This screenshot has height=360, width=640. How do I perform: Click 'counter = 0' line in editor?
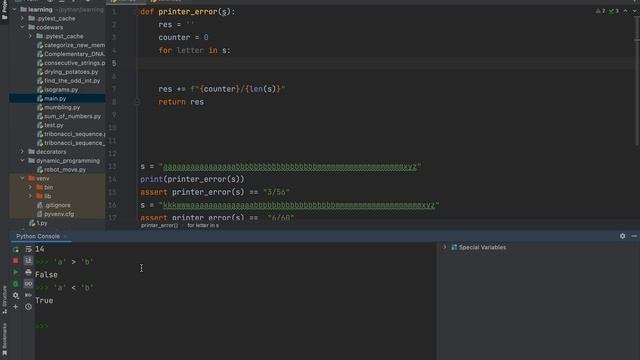pyautogui.click(x=183, y=38)
